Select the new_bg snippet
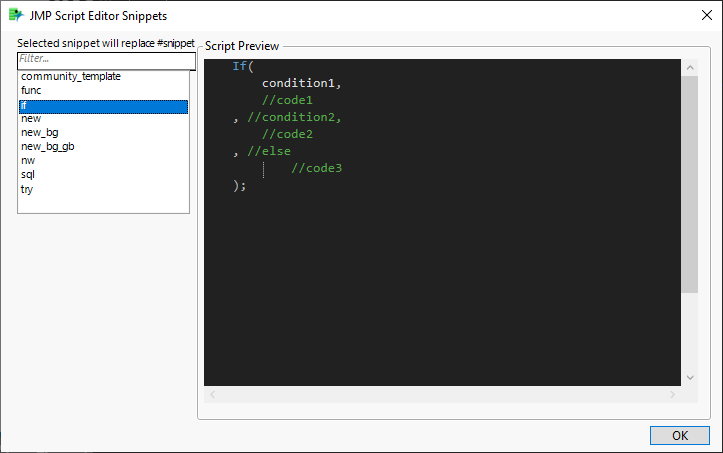This screenshot has height=453, width=723. (39, 132)
